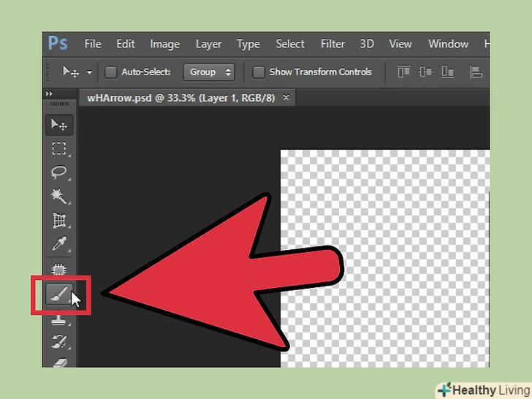Open the 3D menu
Image resolution: width=532 pixels, height=399 pixels.
coord(367,44)
